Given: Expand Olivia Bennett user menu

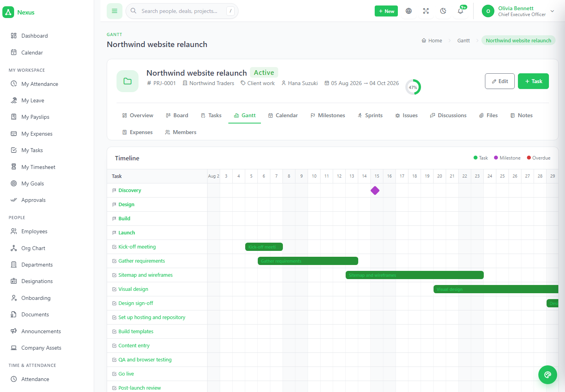Looking at the screenshot, I should tap(518, 11).
